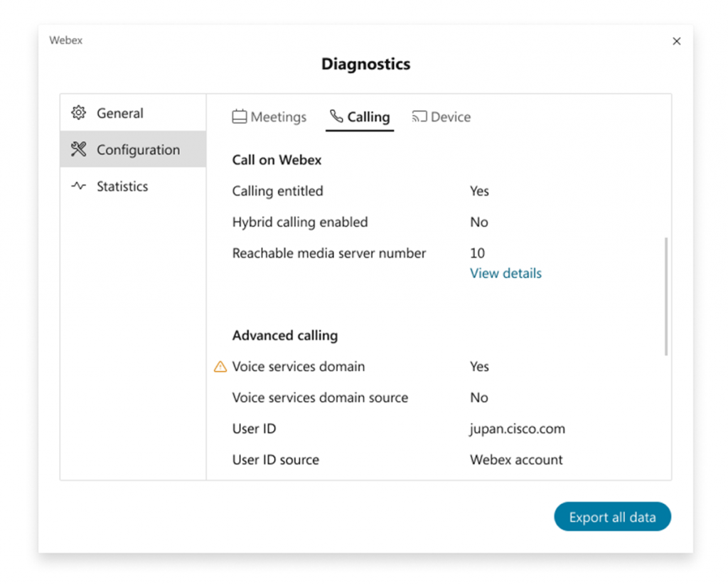The height and width of the screenshot is (585, 728).
Task: Open Statistics in the left panel
Action: [122, 186]
